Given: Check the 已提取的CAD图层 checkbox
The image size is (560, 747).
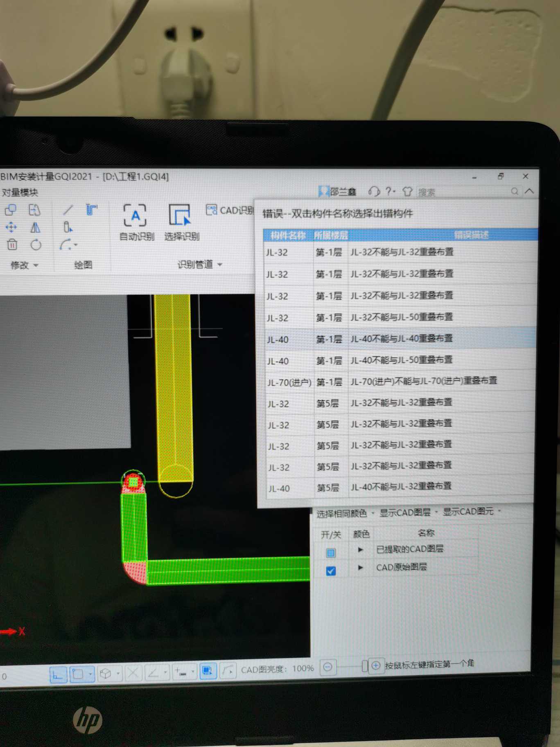Looking at the screenshot, I should pos(331,552).
